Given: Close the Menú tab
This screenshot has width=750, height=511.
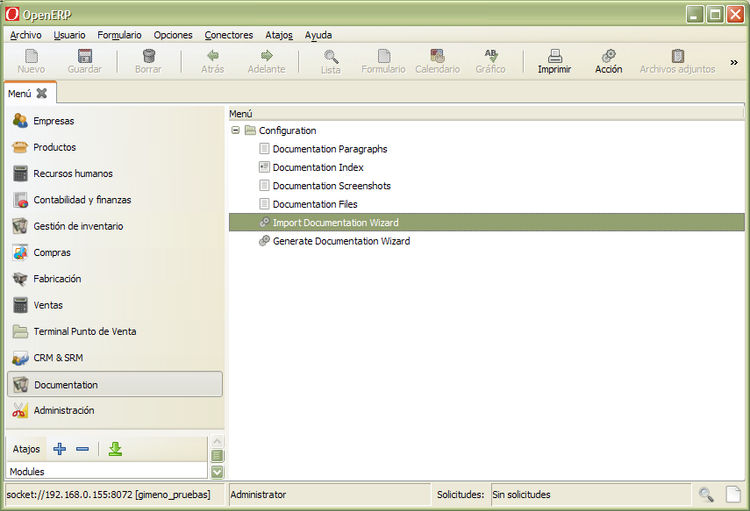Looking at the screenshot, I should tap(42, 93).
